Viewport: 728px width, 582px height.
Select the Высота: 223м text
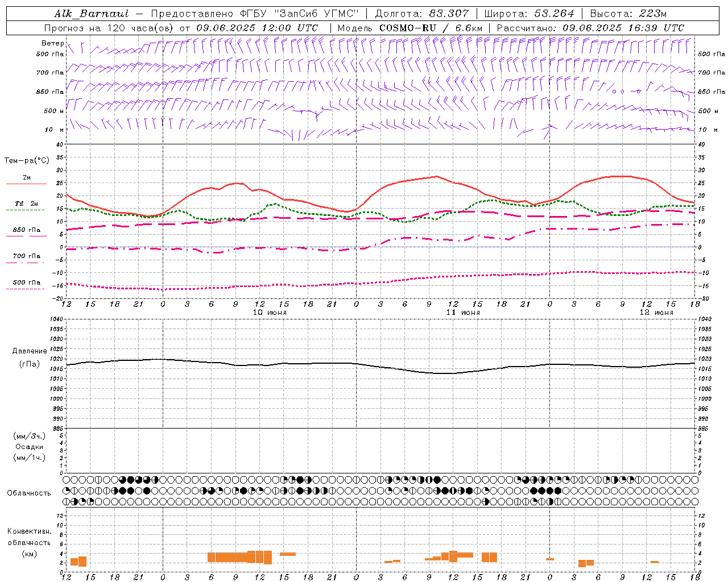(628, 14)
